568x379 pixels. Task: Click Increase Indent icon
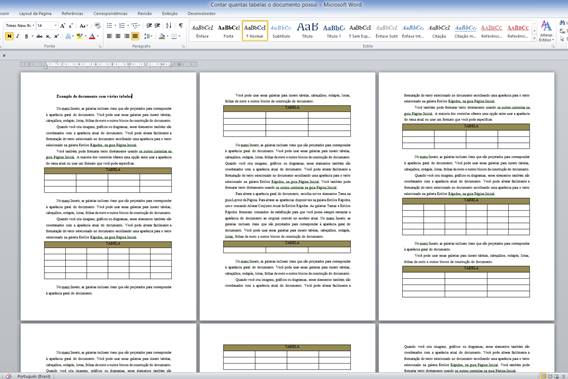[158, 25]
